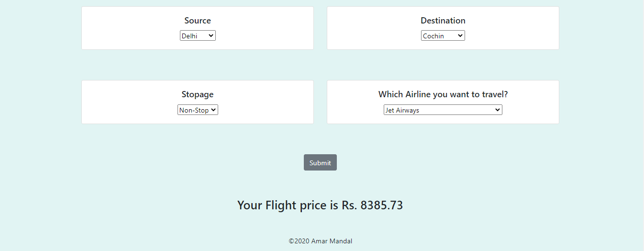
Task: Click the "Non-Stop" value in the Stopage field
Action: pyautogui.click(x=194, y=110)
